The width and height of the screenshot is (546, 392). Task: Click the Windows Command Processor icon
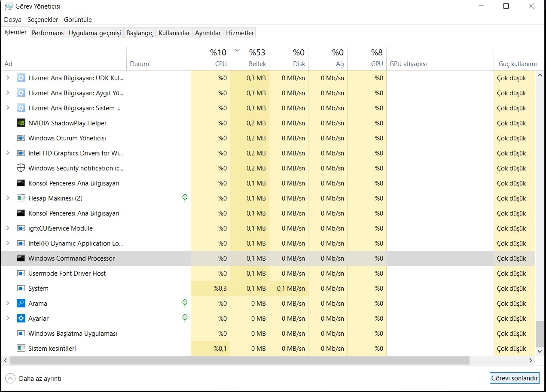pyautogui.click(x=21, y=258)
